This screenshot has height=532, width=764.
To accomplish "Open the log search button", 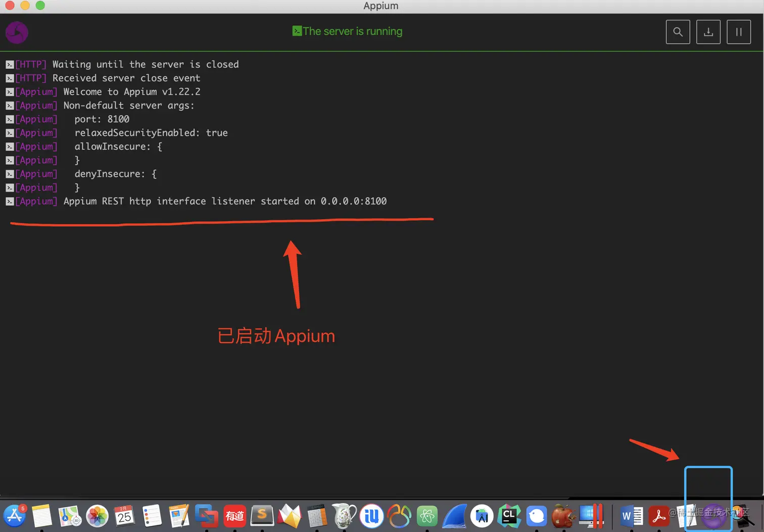I will [678, 32].
